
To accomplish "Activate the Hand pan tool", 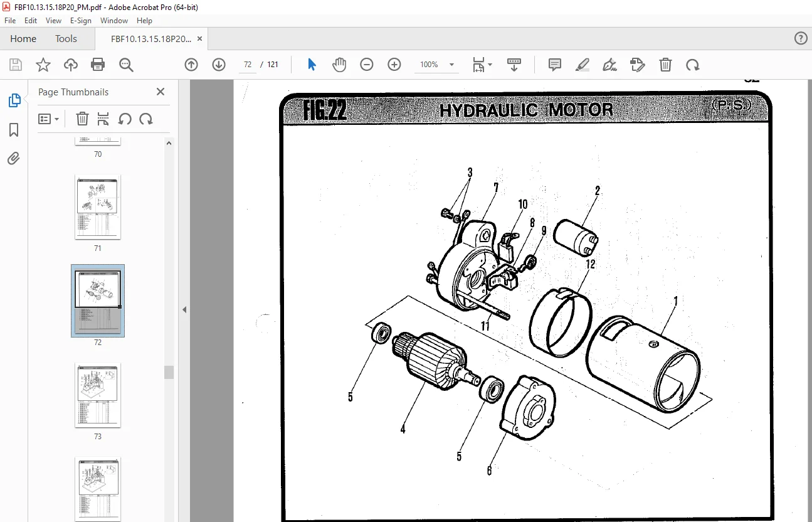I will 339,65.
